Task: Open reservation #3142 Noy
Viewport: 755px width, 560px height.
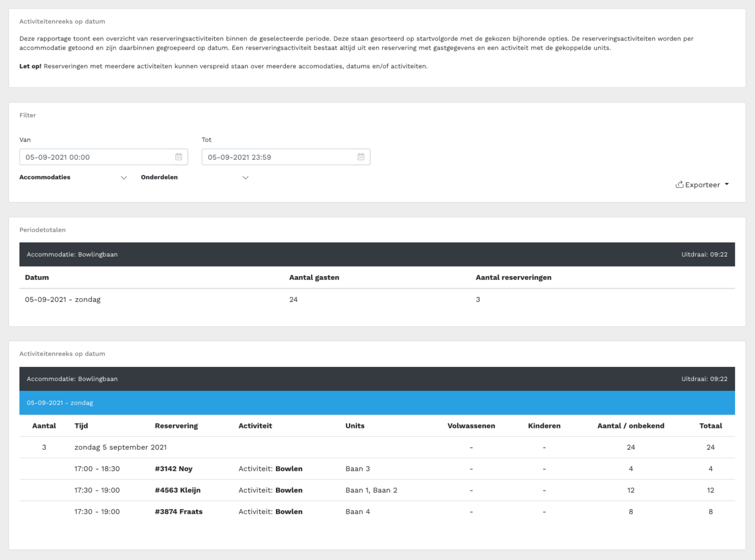Action: [174, 469]
